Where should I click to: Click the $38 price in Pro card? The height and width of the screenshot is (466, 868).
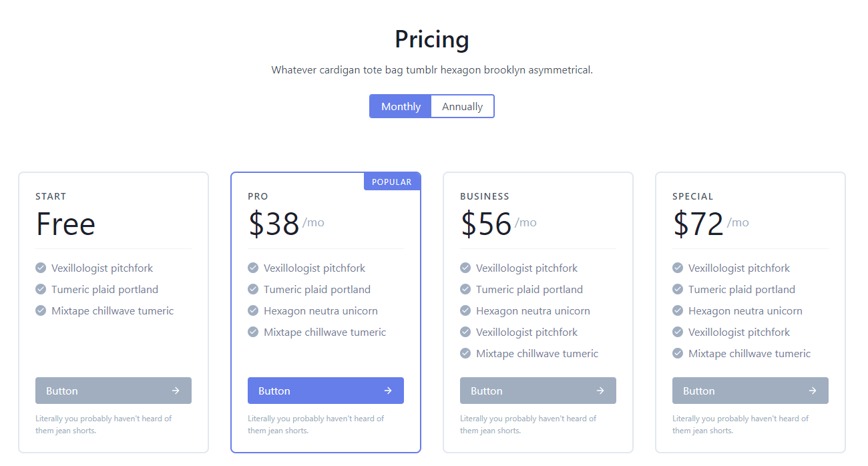274,224
